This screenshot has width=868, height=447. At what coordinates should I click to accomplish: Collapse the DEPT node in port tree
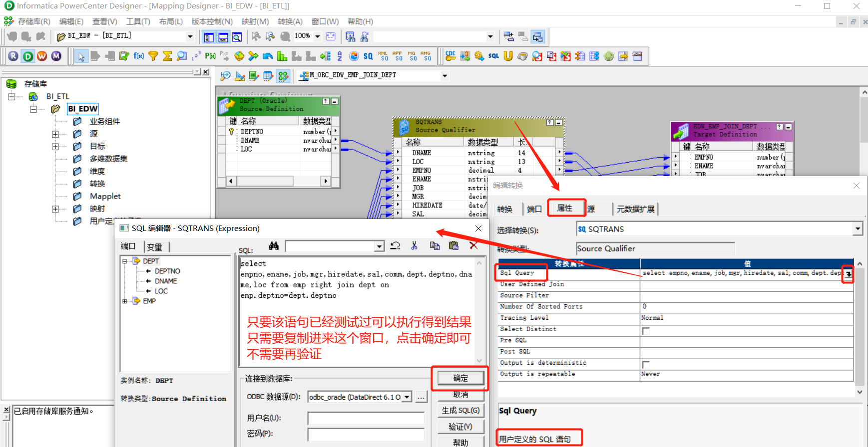pos(125,261)
